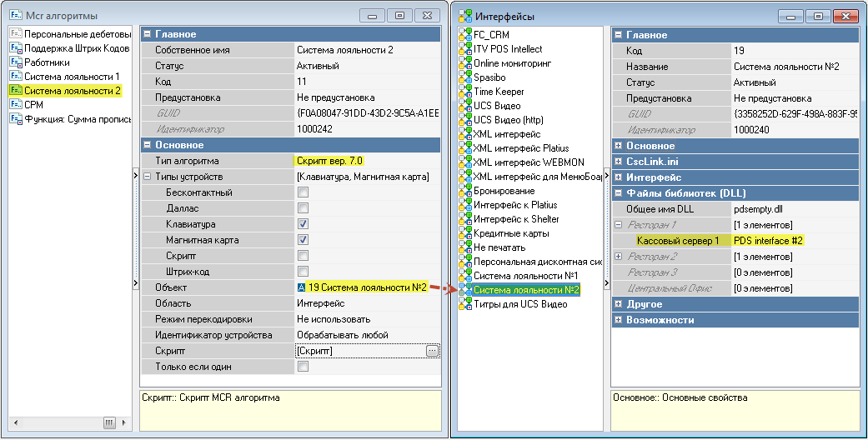
Task: Click the PDS interface #2 value
Action: tap(768, 241)
